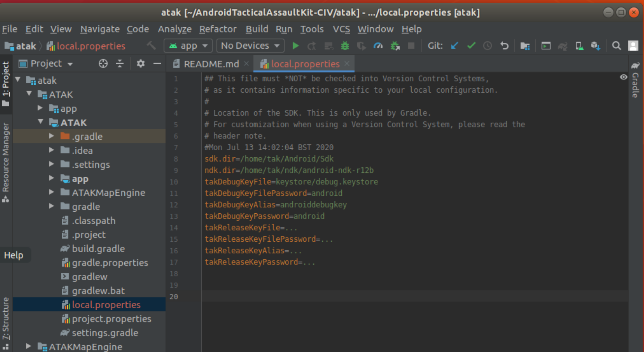This screenshot has width=644, height=352.
Task: Run the app with green play button
Action: pos(295,46)
